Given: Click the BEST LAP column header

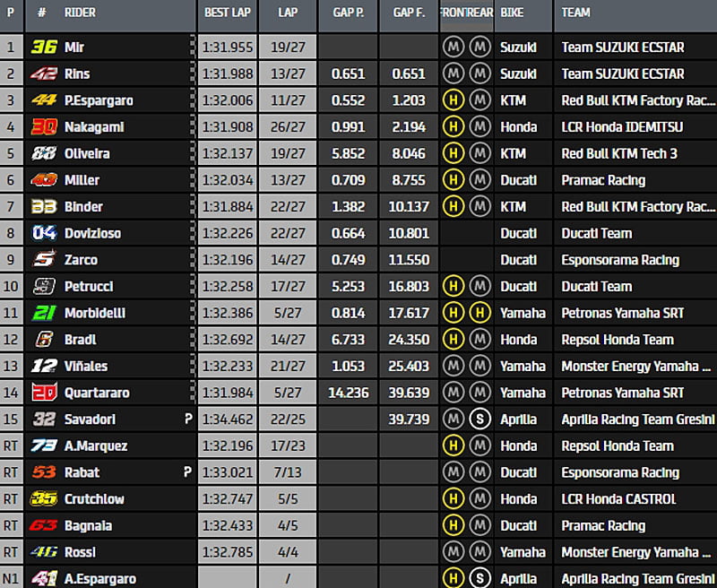Looking at the screenshot, I should point(228,13).
